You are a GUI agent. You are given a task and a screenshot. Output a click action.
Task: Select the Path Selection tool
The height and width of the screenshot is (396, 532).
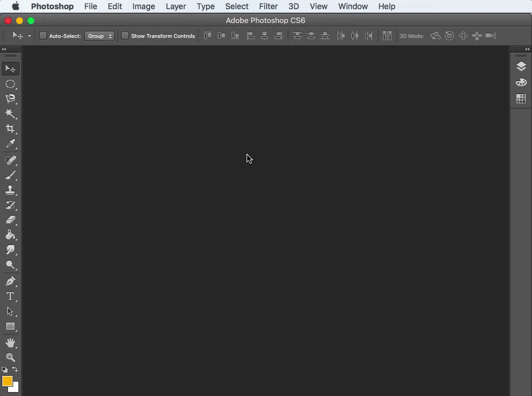tap(10, 311)
